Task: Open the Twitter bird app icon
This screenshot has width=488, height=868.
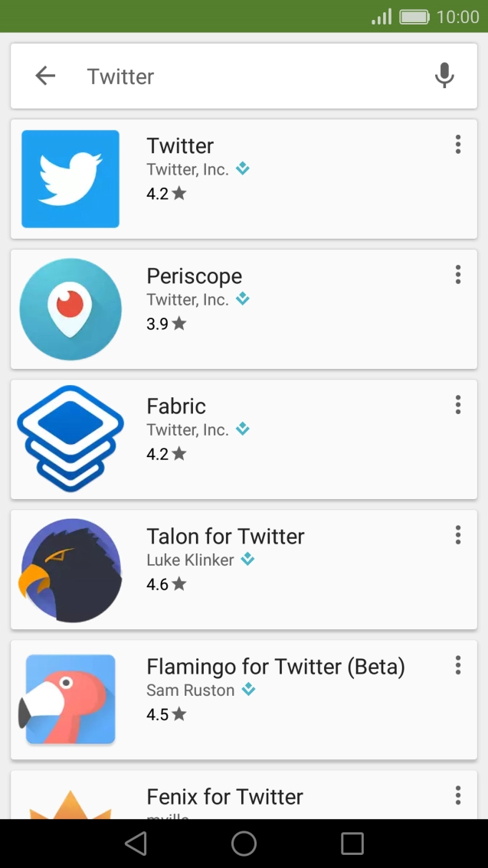Action: click(x=70, y=179)
